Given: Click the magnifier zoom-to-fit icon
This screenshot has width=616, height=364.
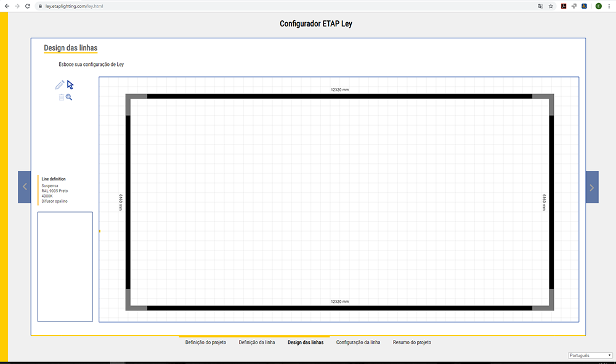Looking at the screenshot, I should pyautogui.click(x=69, y=97).
